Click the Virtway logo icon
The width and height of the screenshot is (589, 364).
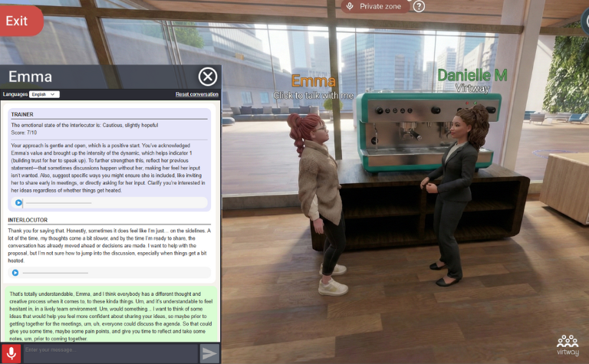tap(568, 344)
